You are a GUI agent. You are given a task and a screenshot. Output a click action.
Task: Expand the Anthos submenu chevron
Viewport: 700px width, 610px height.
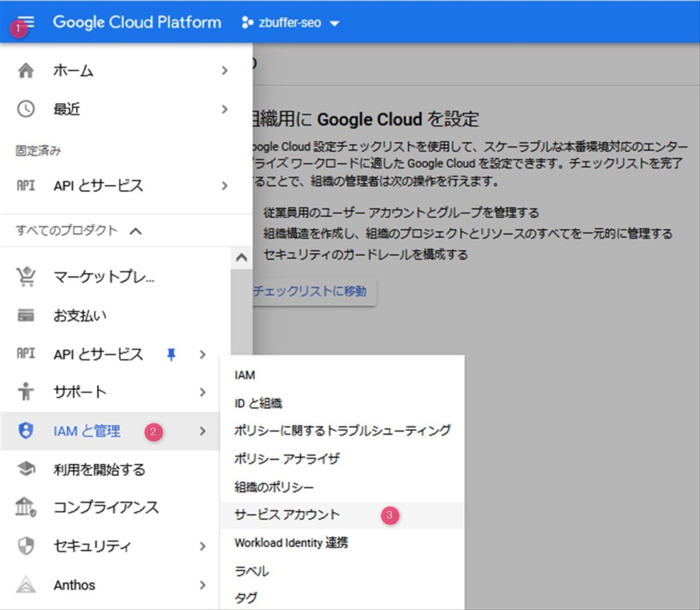[202, 585]
